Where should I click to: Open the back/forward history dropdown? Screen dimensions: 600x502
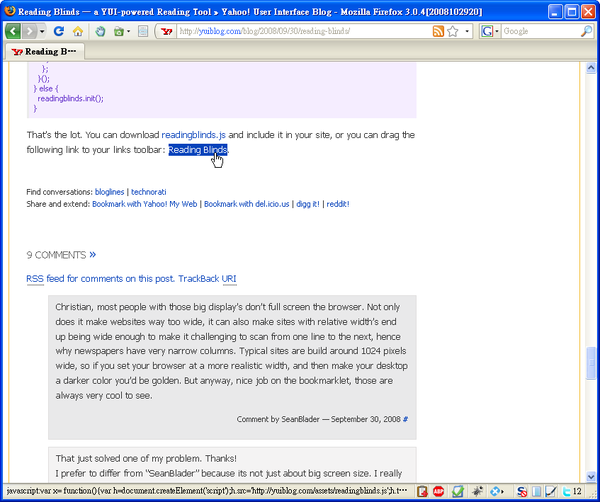point(42,31)
